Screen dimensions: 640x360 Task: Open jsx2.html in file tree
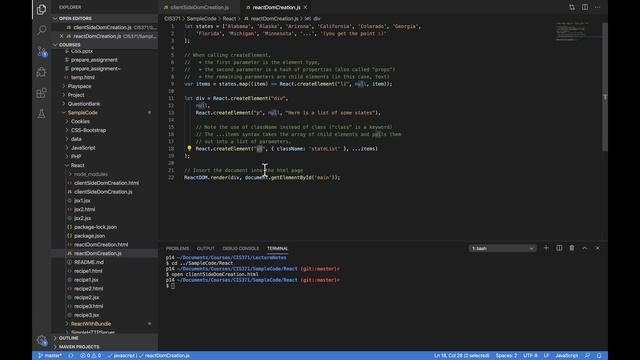pyautogui.click(x=84, y=209)
